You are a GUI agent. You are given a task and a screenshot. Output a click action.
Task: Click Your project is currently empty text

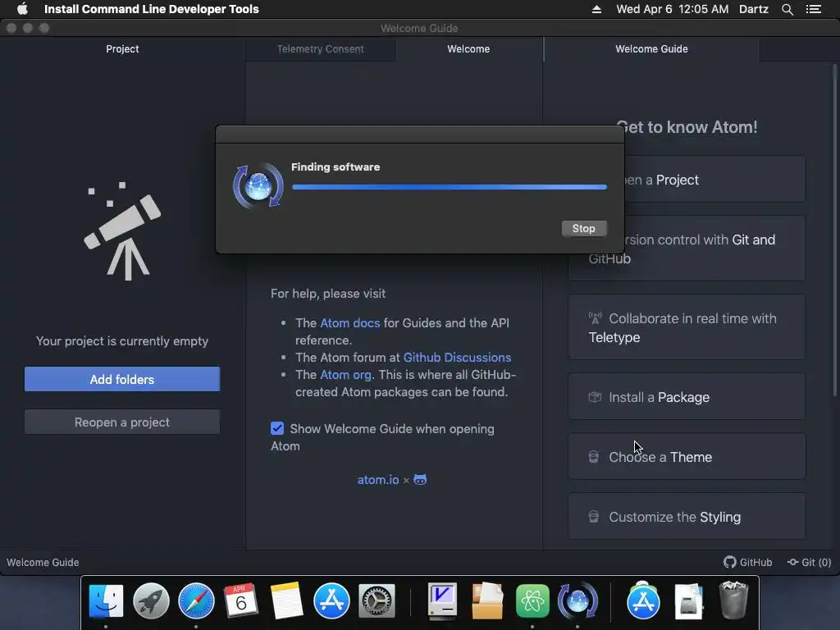[122, 341]
